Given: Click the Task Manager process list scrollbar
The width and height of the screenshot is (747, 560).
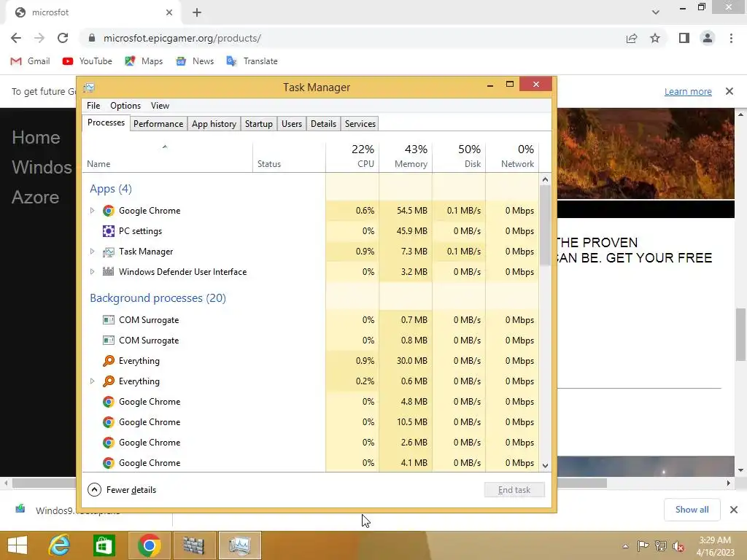Looking at the screenshot, I should click(x=546, y=225).
